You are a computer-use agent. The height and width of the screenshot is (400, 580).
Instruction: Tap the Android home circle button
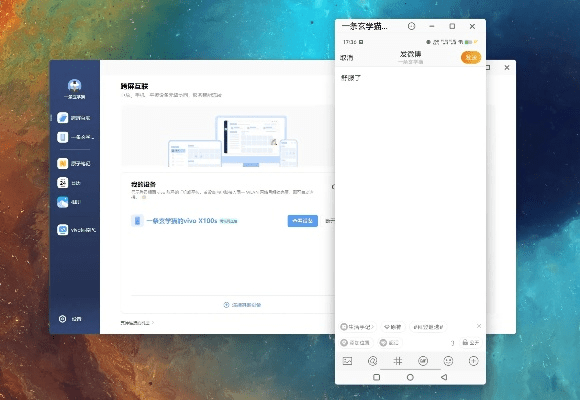(x=410, y=377)
